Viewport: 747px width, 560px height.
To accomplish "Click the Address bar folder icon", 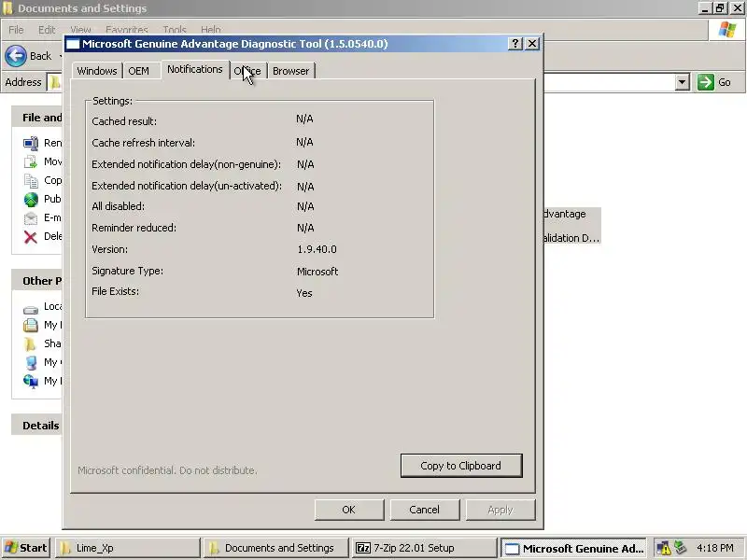I will tap(55, 82).
